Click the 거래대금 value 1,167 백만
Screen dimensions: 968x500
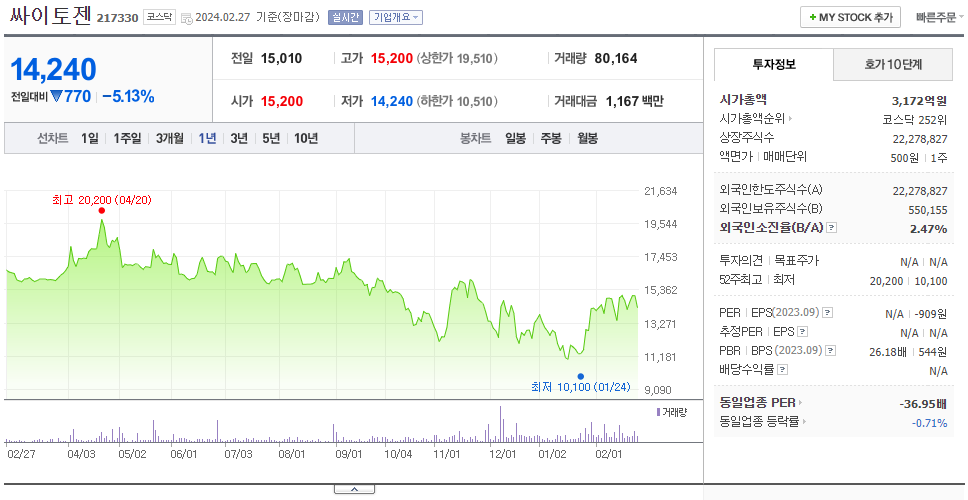635,101
